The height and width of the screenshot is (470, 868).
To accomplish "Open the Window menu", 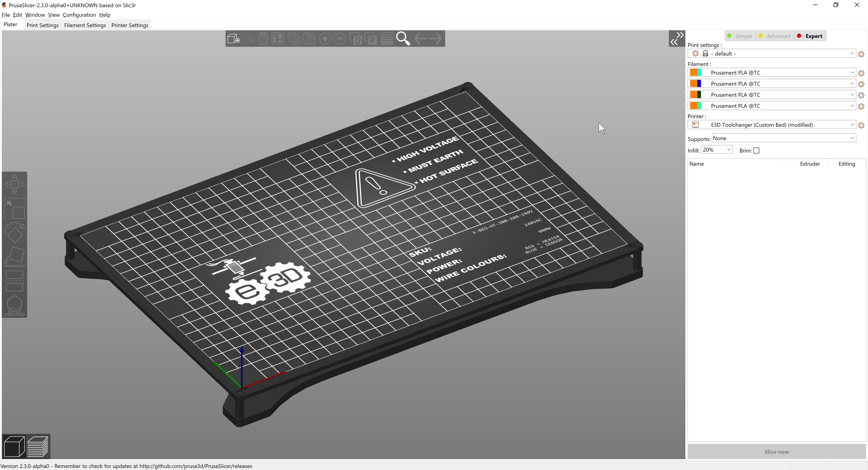I will (35, 15).
